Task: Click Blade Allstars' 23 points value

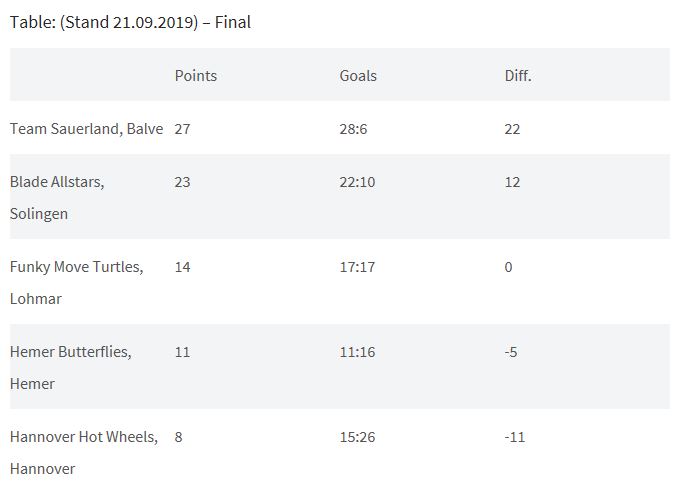Action: point(182,182)
